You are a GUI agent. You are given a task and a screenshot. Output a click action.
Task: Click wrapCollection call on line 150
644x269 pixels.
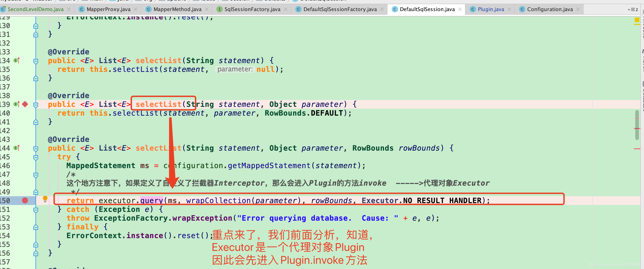(218, 200)
